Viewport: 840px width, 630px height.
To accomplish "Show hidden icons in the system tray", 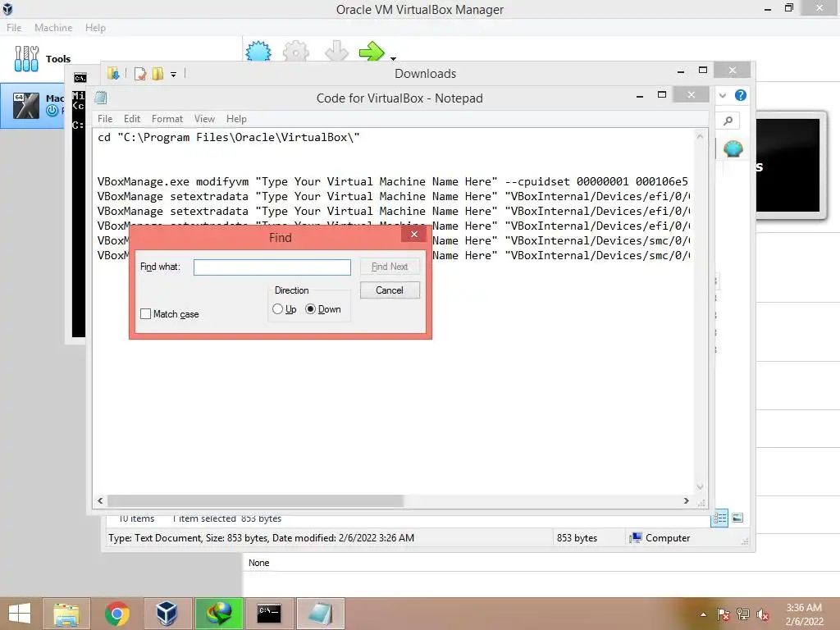I will coord(703,614).
